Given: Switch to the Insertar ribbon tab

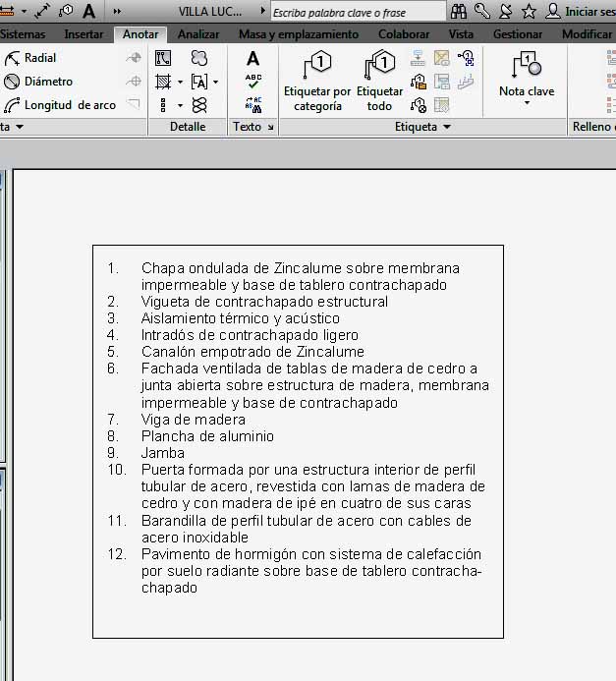Looking at the screenshot, I should click(84, 34).
